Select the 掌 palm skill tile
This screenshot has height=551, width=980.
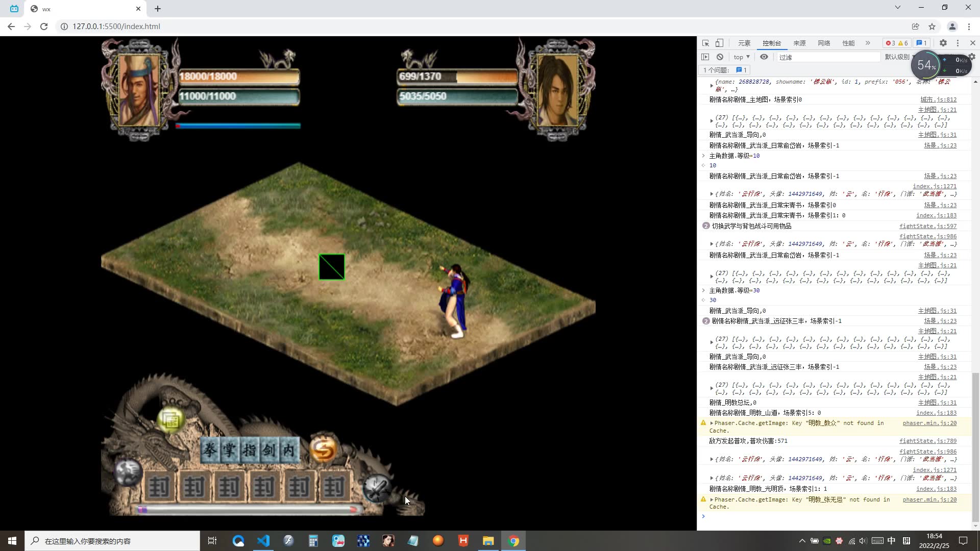point(230,450)
